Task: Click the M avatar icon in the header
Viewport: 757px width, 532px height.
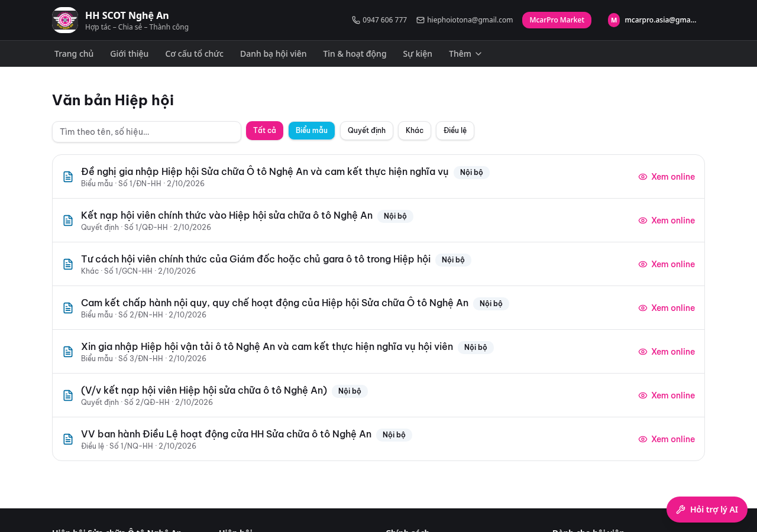Action: (614, 20)
